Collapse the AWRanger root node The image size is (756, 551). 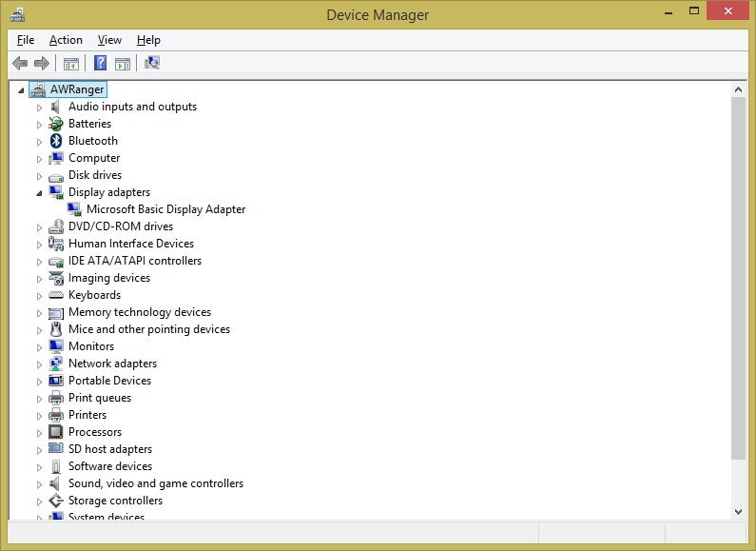click(x=21, y=90)
